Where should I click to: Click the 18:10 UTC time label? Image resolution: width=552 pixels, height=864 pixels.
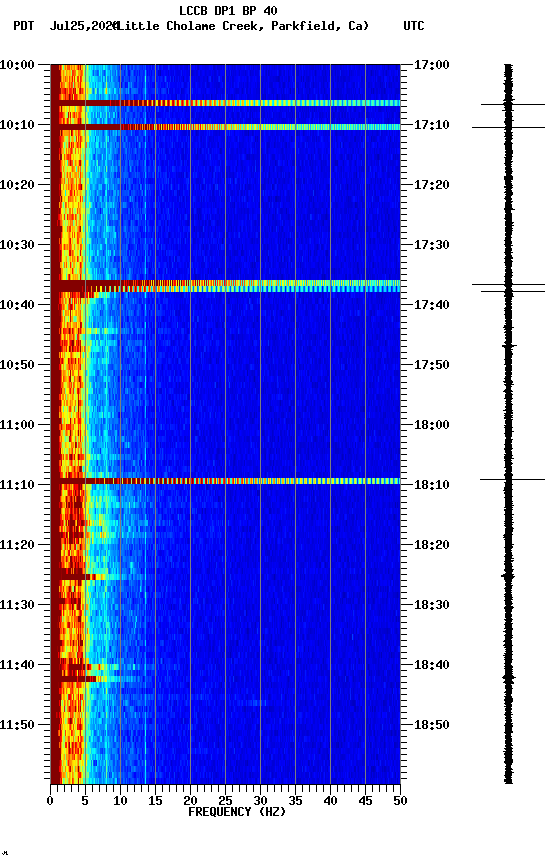[x=432, y=485]
